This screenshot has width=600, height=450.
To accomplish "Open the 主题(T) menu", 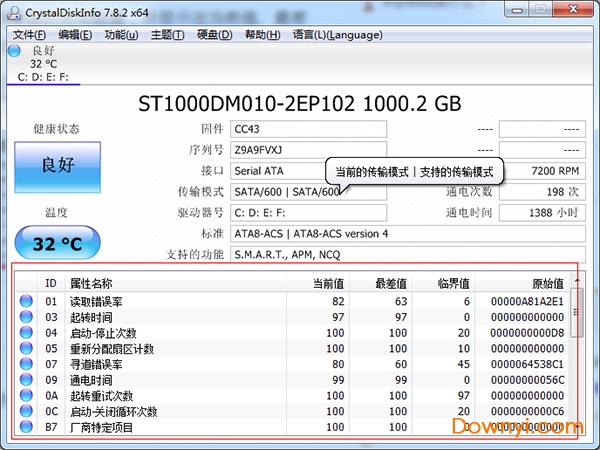I will point(166,35).
